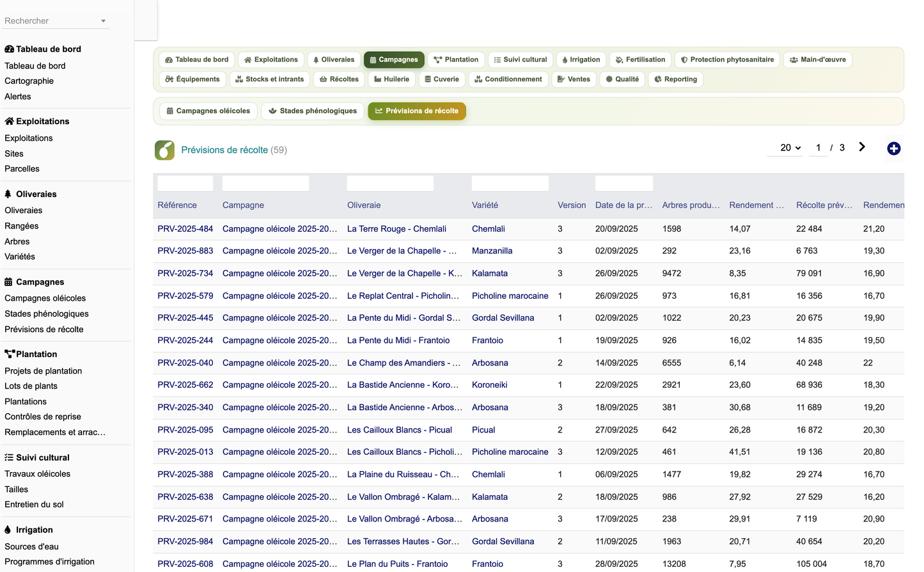Image resolution: width=924 pixels, height=572 pixels.
Task: Open Parcelles in sidebar
Action: (x=22, y=169)
